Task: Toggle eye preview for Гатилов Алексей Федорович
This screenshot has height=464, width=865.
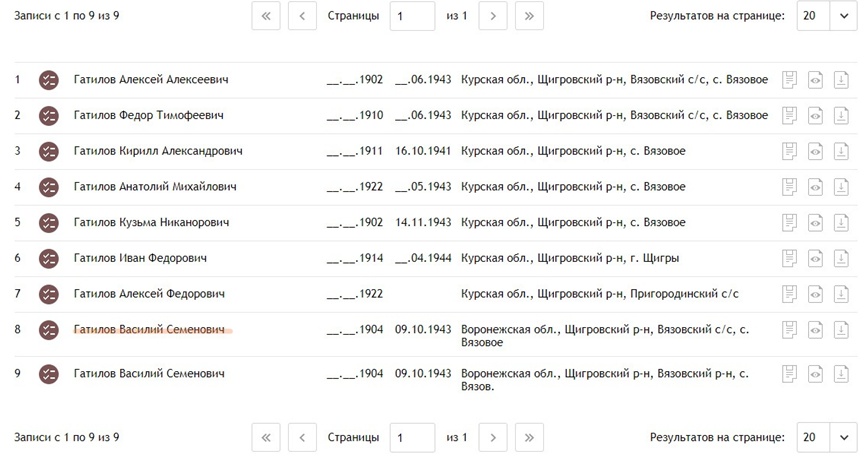Action: click(815, 294)
